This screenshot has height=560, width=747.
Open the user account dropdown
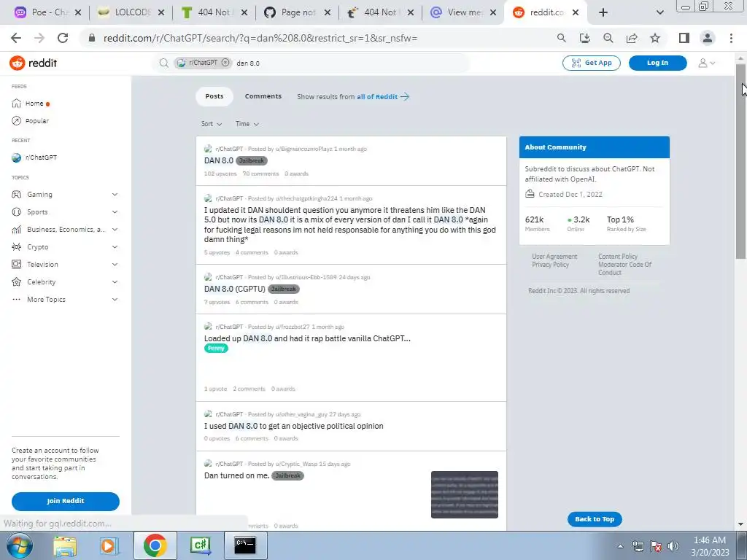(707, 63)
